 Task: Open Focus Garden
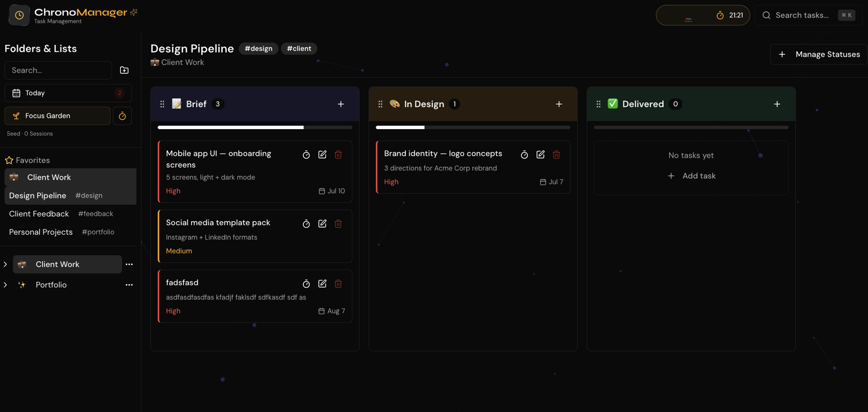coord(57,116)
